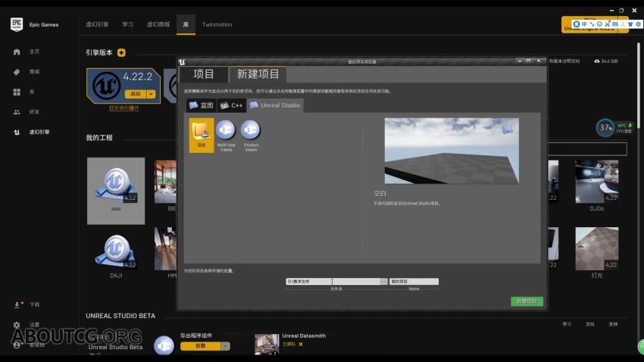Screen dimensions: 644x362
Task: Click the project browser Unreal logo icon
Action: pos(182,62)
